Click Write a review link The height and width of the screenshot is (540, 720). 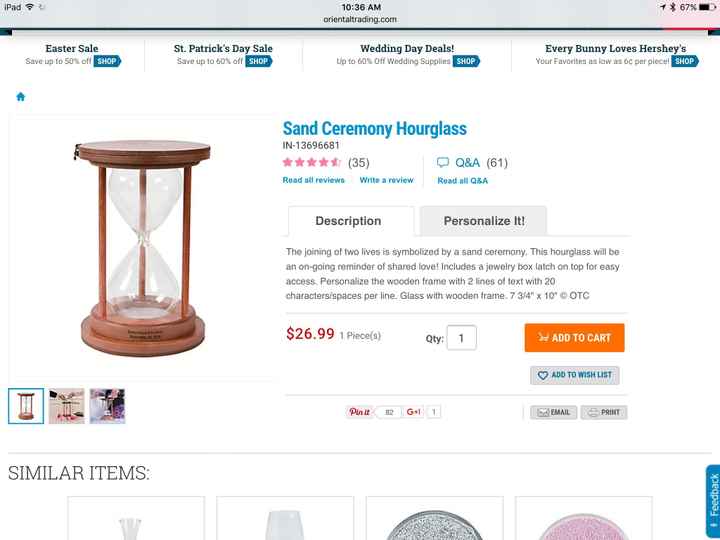coord(387,180)
